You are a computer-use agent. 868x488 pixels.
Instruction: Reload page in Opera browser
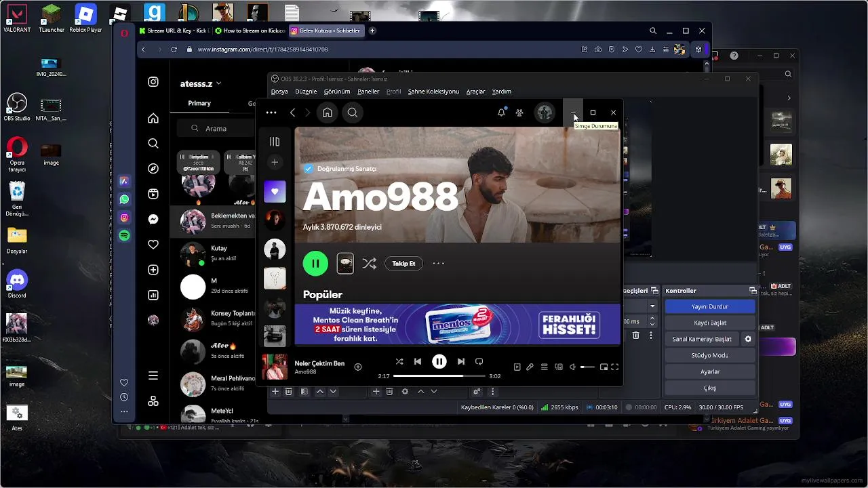174,49
